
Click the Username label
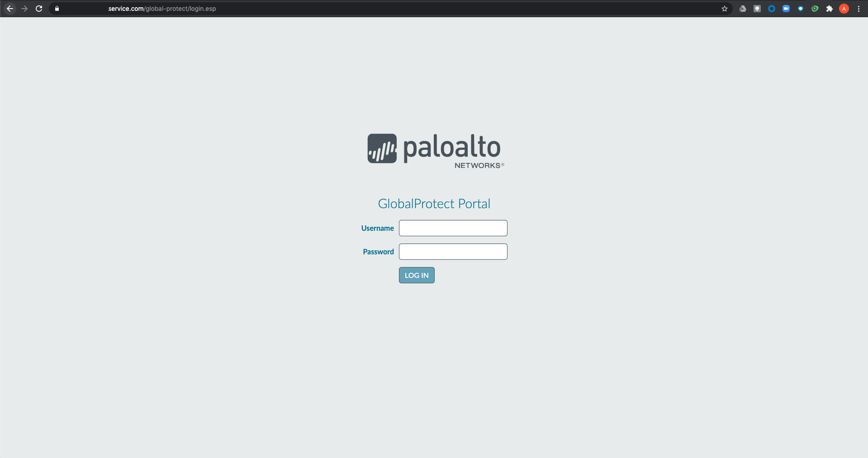pyautogui.click(x=378, y=228)
